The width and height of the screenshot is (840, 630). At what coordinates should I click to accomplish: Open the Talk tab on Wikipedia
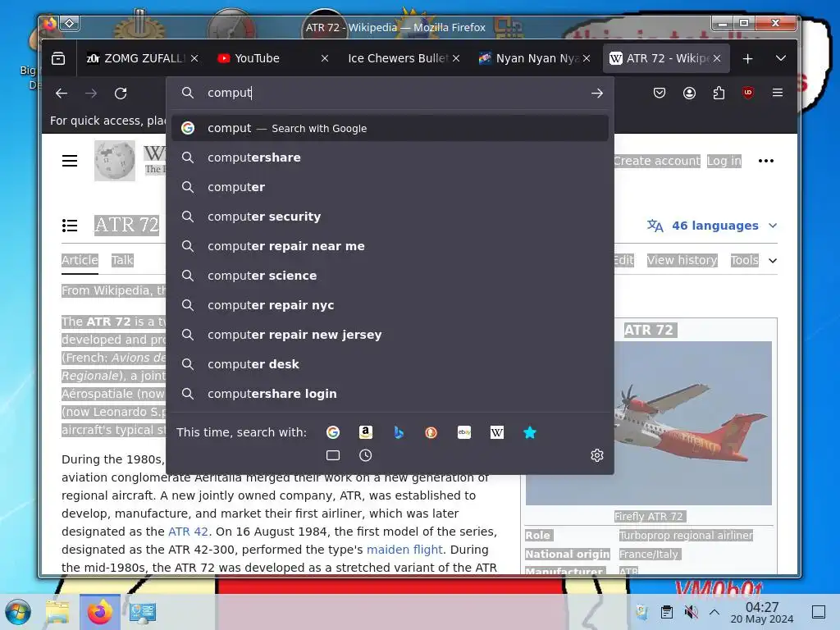122,260
